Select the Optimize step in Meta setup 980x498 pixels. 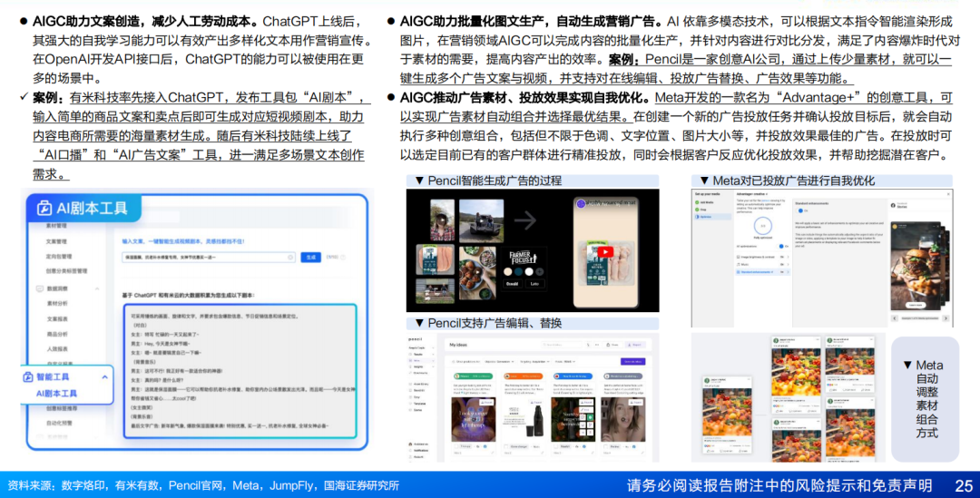tap(712, 217)
